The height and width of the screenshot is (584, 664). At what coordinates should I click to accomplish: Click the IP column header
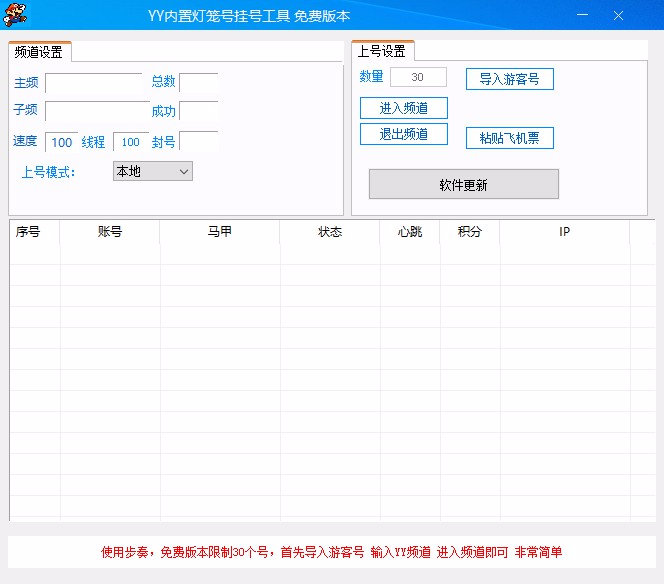point(564,232)
